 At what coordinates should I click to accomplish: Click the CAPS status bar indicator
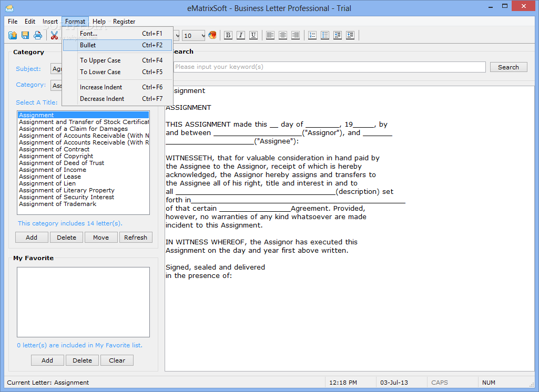point(440,383)
